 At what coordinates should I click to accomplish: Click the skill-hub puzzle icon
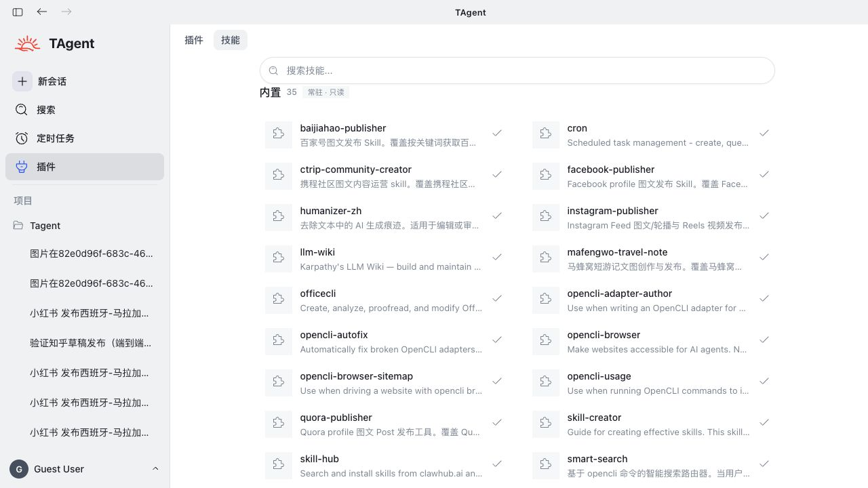tap(278, 466)
